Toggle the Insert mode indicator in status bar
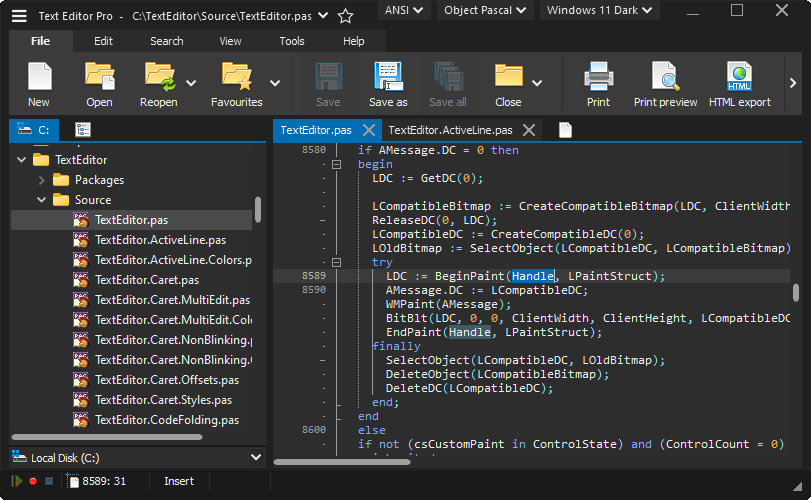811x500 pixels. 179,481
